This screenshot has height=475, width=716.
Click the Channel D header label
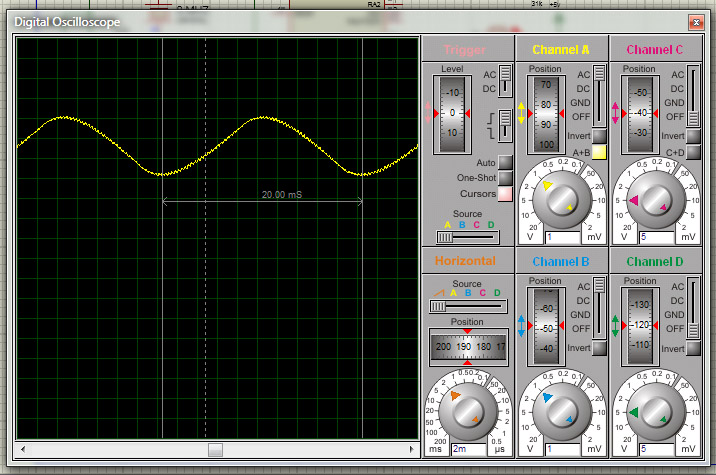(x=655, y=262)
